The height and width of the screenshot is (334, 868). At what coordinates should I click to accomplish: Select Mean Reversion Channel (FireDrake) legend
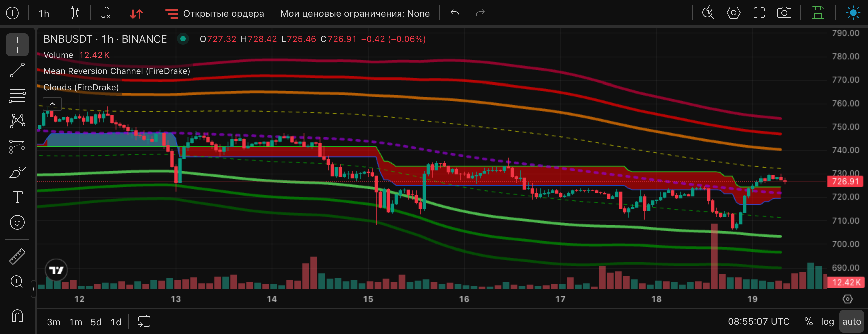click(117, 71)
